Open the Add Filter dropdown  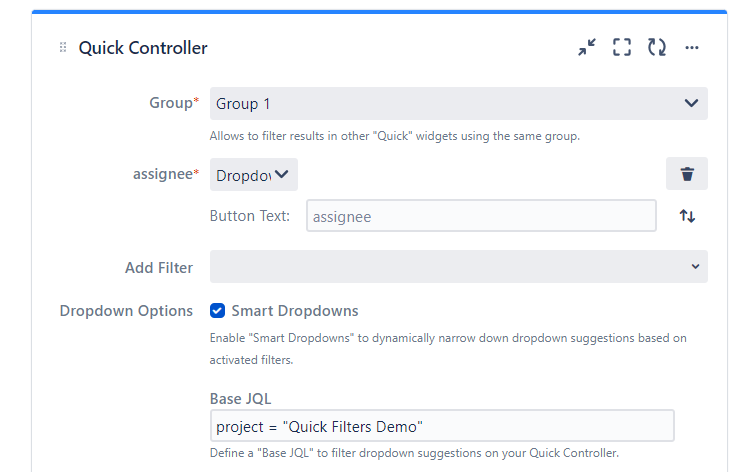click(x=458, y=267)
